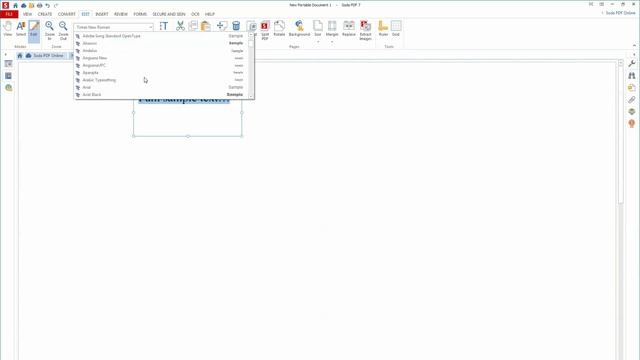Cut selection with the scissors icon
Viewport: 640px width, 360px height.
pos(180,27)
